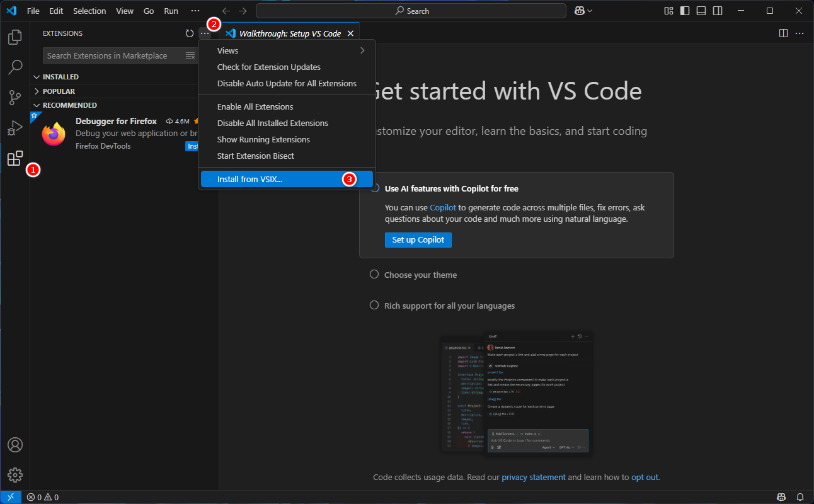
Task: Open the Search view in activity bar
Action: click(x=15, y=67)
